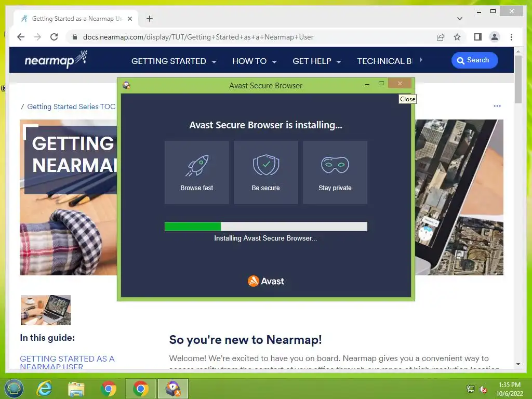
Task: Click the page vertical scrollbar thumb
Action: [518, 79]
